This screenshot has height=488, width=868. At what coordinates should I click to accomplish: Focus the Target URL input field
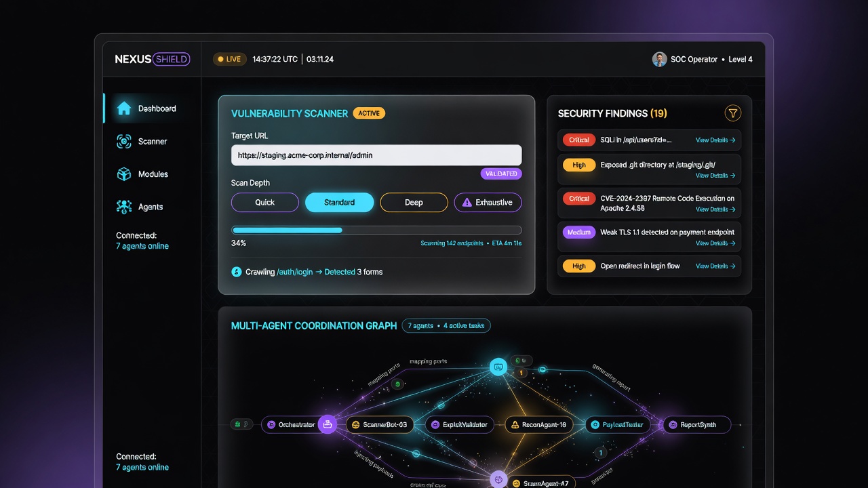pos(376,155)
